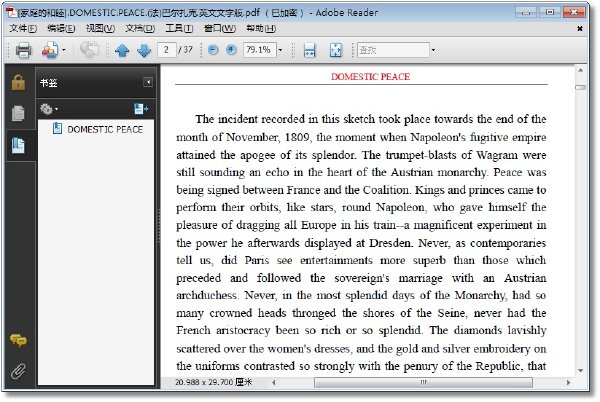Open the find box options dropdown
This screenshot has width=600, height=402.
(x=433, y=50)
